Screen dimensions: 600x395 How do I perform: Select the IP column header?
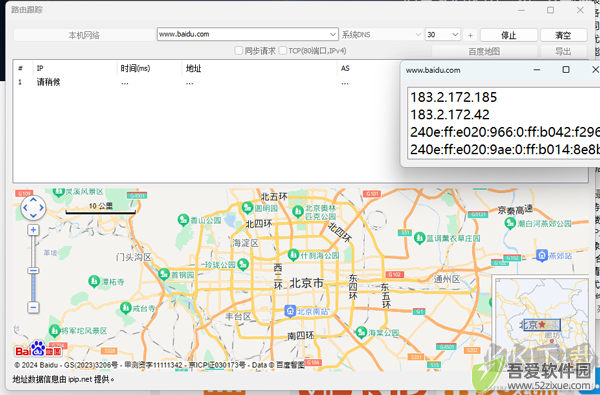75,69
